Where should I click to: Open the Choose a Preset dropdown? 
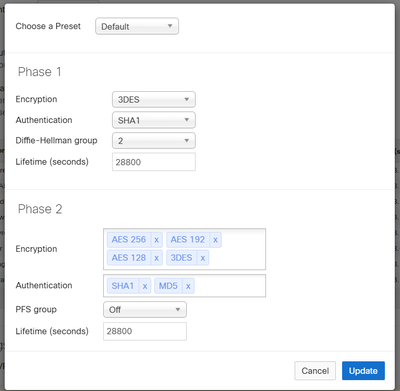pos(137,26)
